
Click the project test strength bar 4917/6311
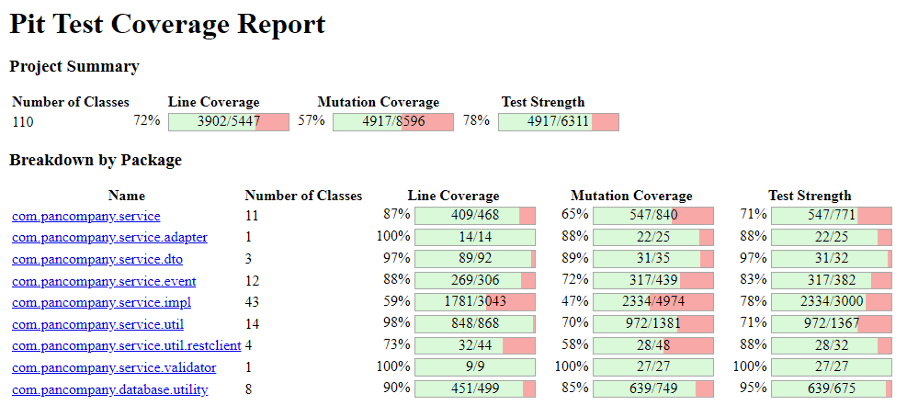[558, 122]
